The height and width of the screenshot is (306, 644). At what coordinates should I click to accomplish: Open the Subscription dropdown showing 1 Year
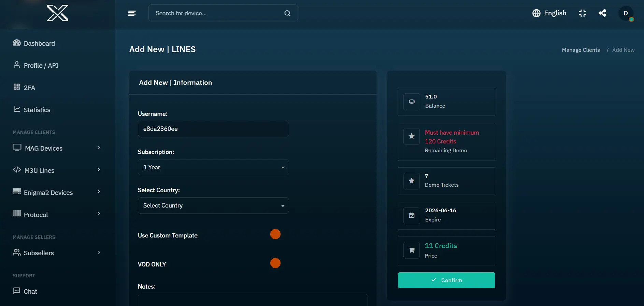pos(213,167)
